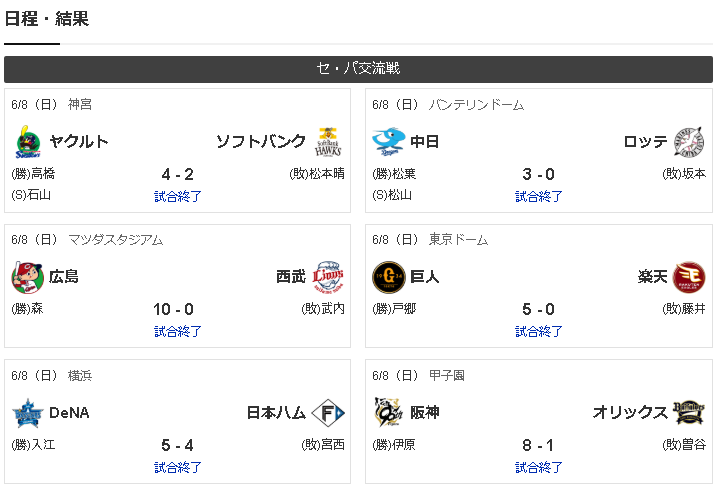Open 試合終了 link for DeNA vs Nippon-Ham
Screen dimensions: 716x488
pos(178,466)
